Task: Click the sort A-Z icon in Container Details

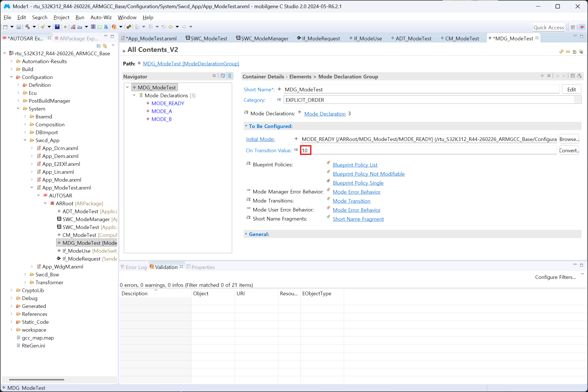Action: tap(579, 76)
